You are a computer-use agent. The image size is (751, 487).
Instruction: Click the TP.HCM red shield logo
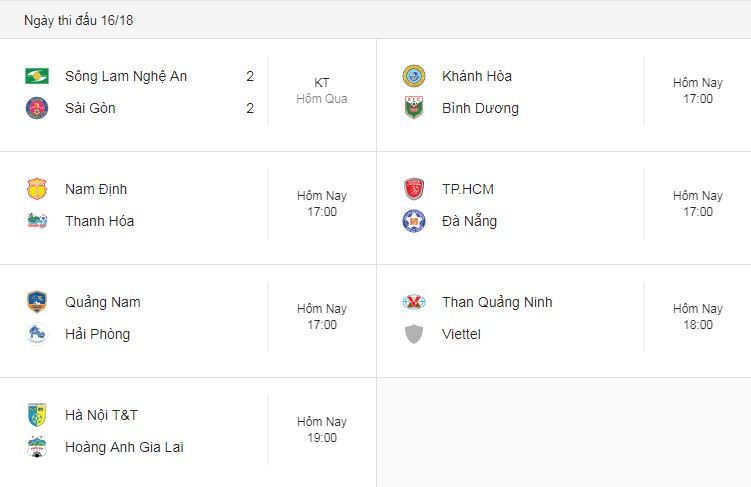click(x=414, y=189)
